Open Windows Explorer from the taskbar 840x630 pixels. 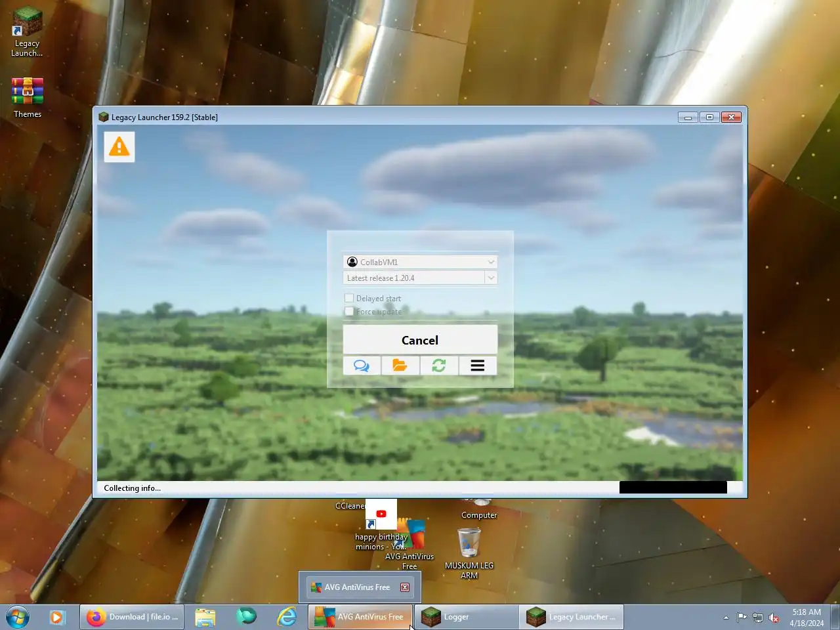tap(205, 617)
